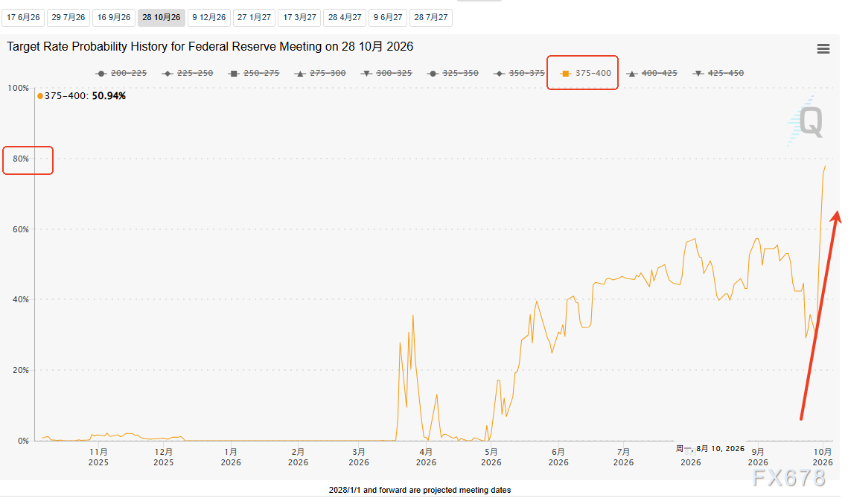Toggle the 325-350 legend item
The image size is (848, 504).
click(453, 73)
